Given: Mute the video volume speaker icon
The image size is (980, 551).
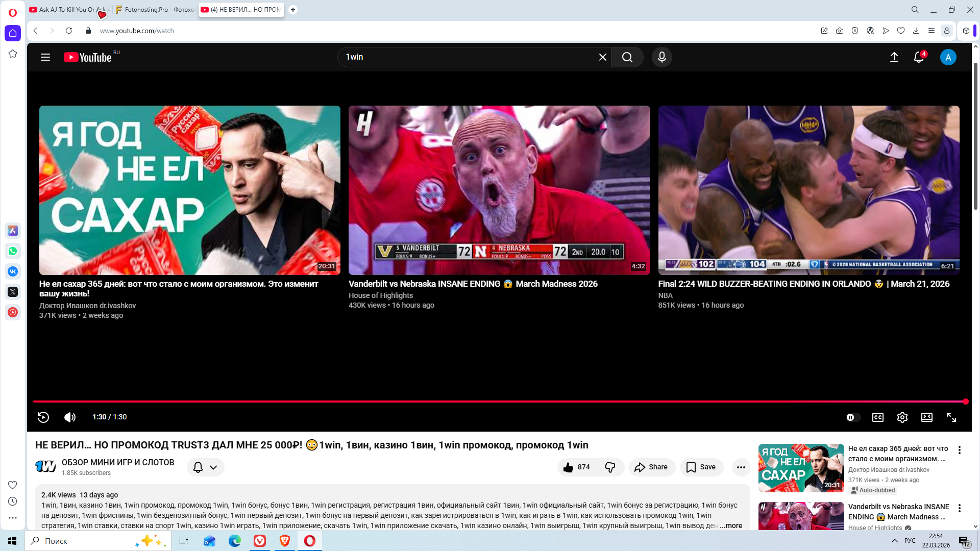Looking at the screenshot, I should click(70, 417).
